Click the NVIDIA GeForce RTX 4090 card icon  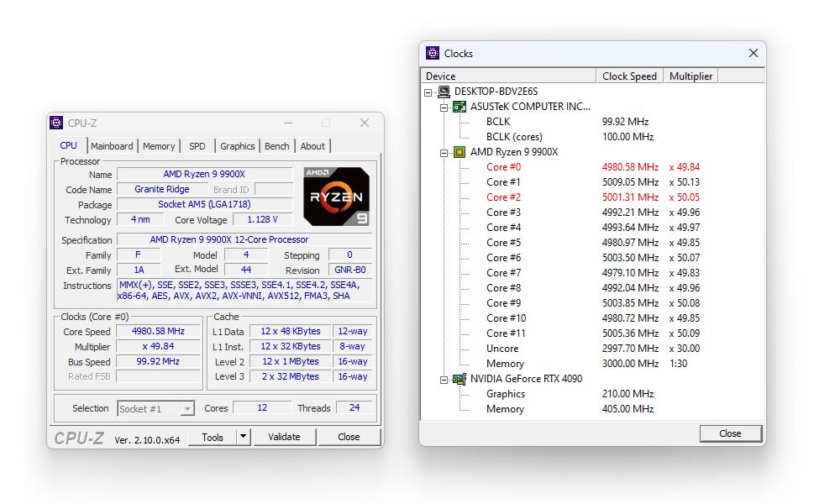(x=459, y=379)
